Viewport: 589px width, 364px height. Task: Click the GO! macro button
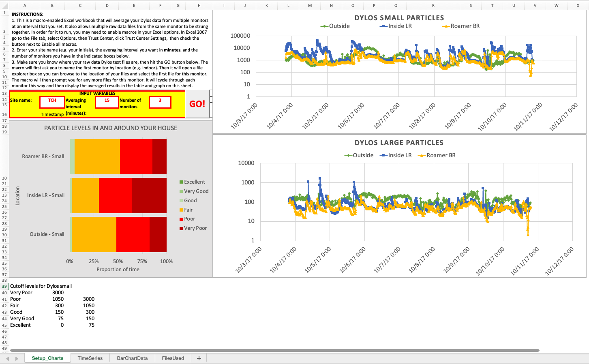coord(197,104)
